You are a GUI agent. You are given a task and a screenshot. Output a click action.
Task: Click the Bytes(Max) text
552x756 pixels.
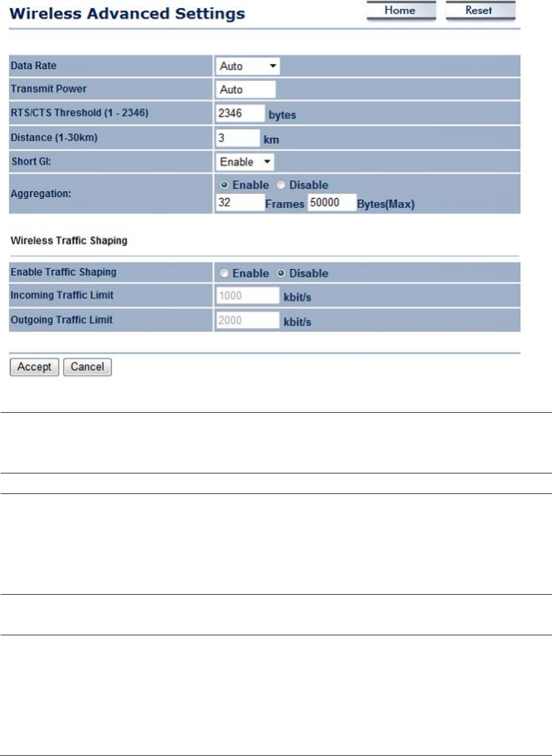click(386, 204)
